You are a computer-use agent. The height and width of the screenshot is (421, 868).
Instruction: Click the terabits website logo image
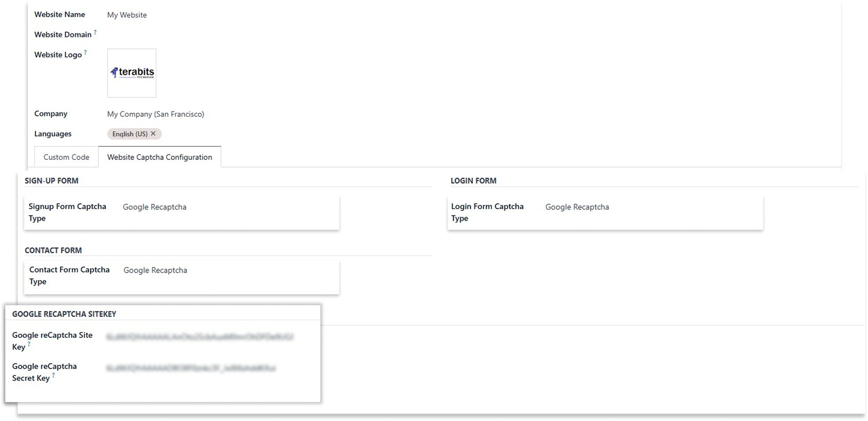coord(132,73)
